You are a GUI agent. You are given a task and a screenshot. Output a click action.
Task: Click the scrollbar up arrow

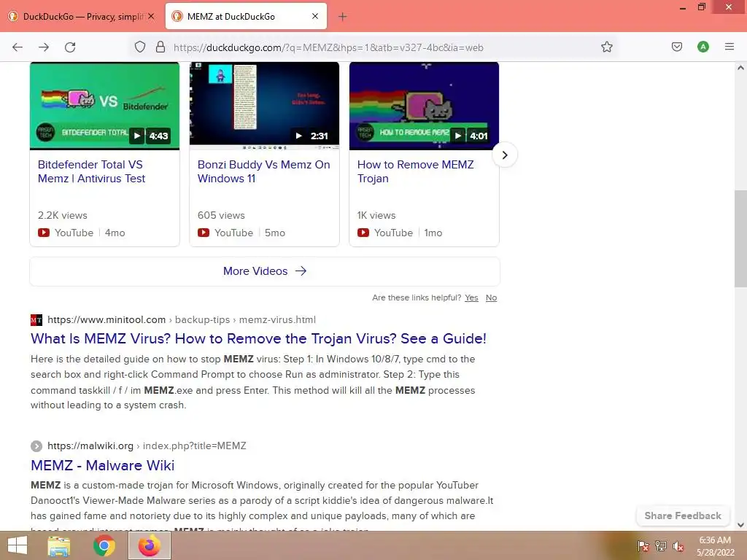tap(740, 68)
